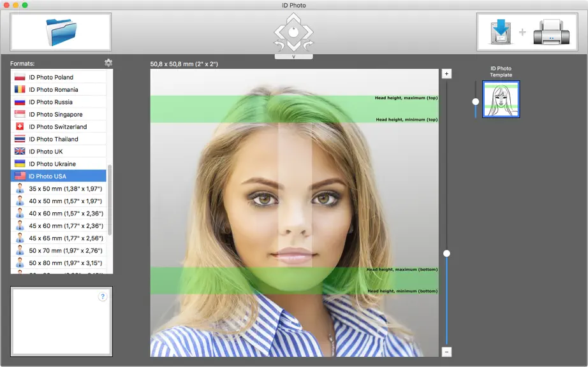Collapse the toolbar using the V tab

pyautogui.click(x=293, y=57)
